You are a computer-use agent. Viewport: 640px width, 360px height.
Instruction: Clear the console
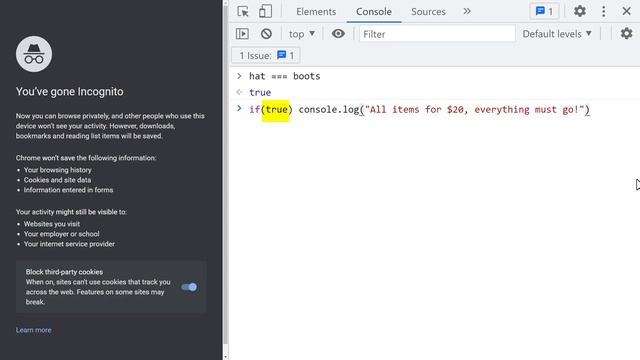click(x=266, y=33)
